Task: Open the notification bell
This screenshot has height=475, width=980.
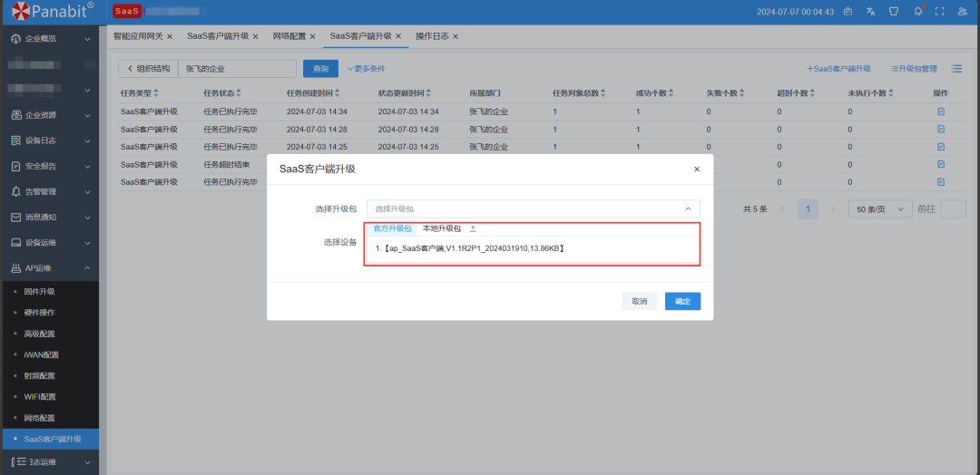Action: pos(918,11)
